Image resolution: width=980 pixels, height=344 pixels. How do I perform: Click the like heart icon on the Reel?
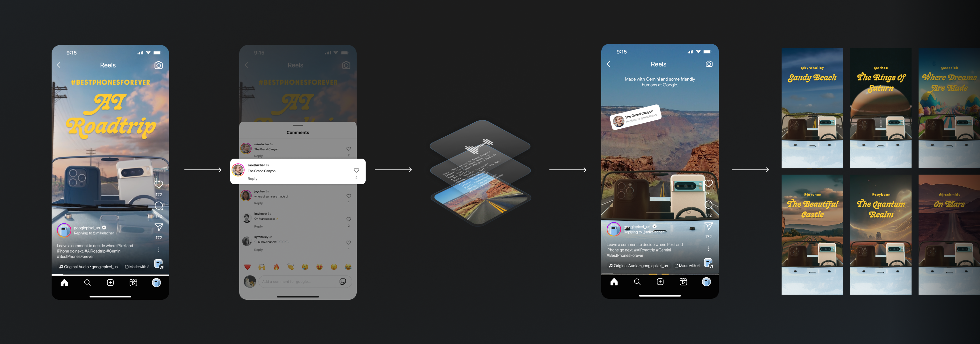coord(159,184)
